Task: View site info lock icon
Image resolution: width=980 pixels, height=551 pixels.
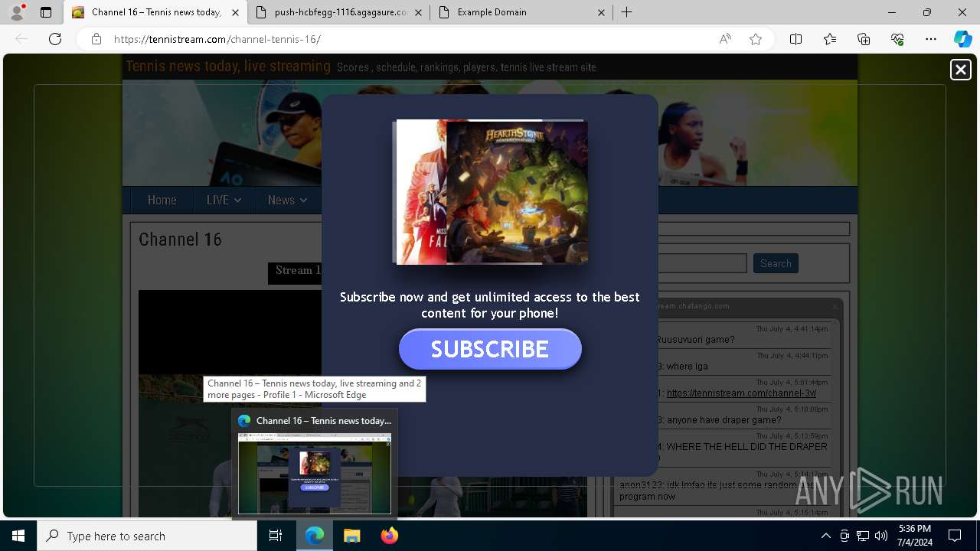Action: pyautogui.click(x=96, y=39)
